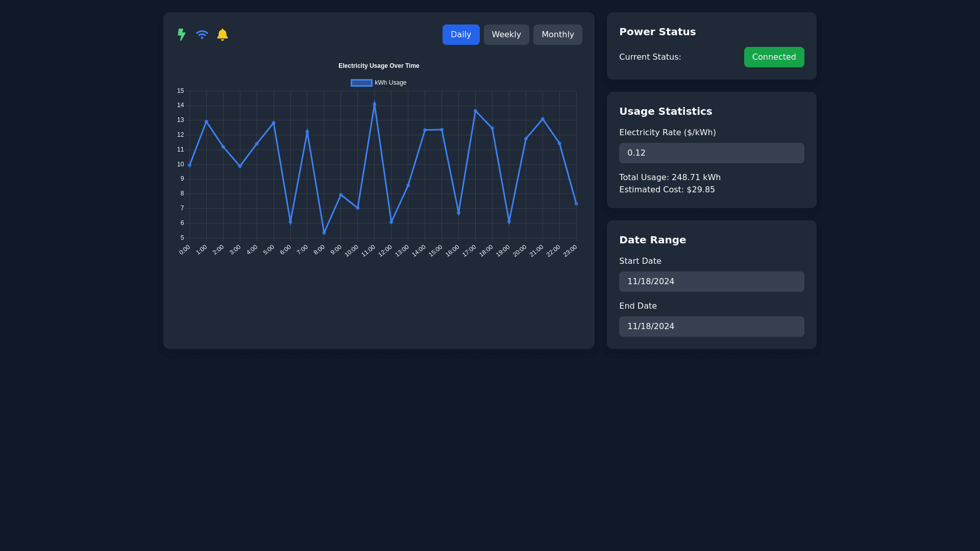Switch to the Monthly view

(x=557, y=35)
